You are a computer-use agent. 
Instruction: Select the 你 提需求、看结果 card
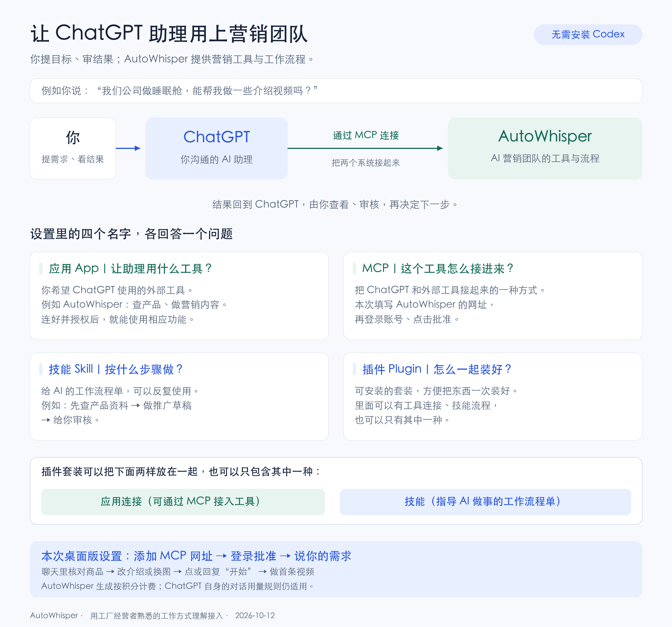pos(73,148)
